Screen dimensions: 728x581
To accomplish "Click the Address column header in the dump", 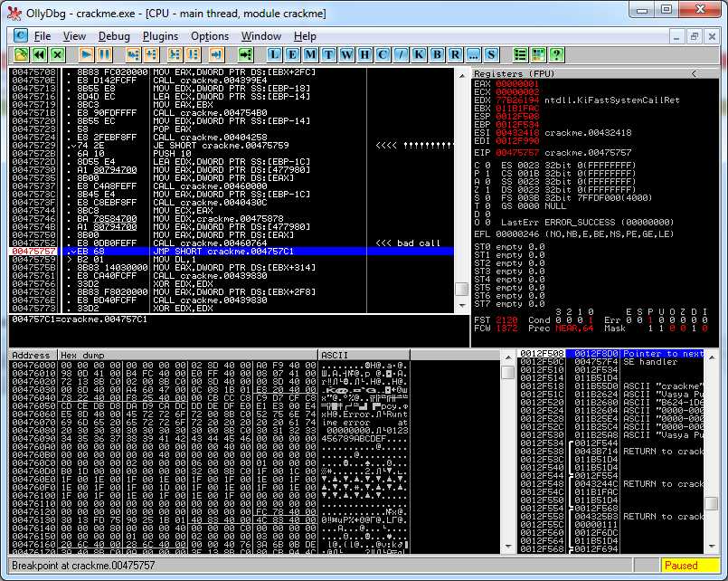I will (33, 355).
